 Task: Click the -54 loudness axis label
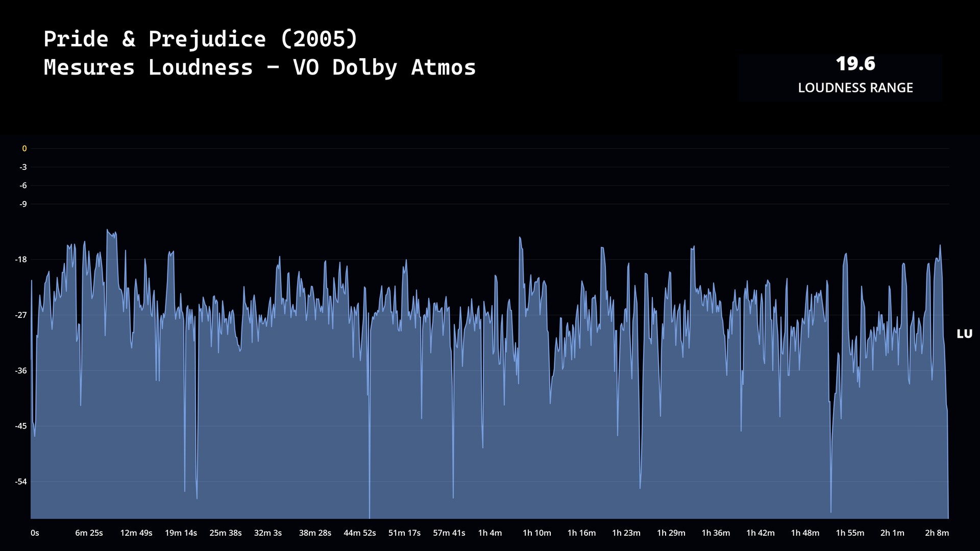[x=21, y=482]
